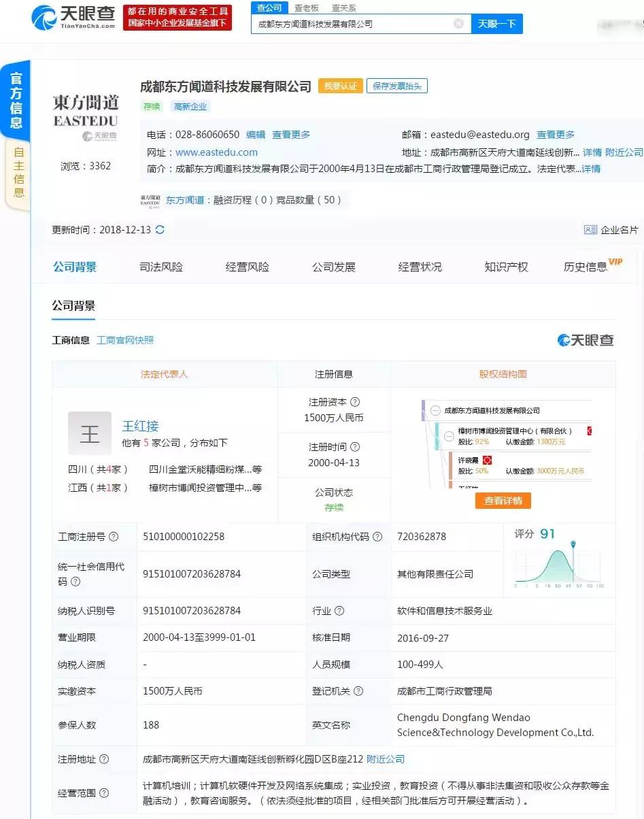Image resolution: width=644 pixels, height=819 pixels.
Task: Clear the search box using the × icon
Action: click(x=460, y=22)
